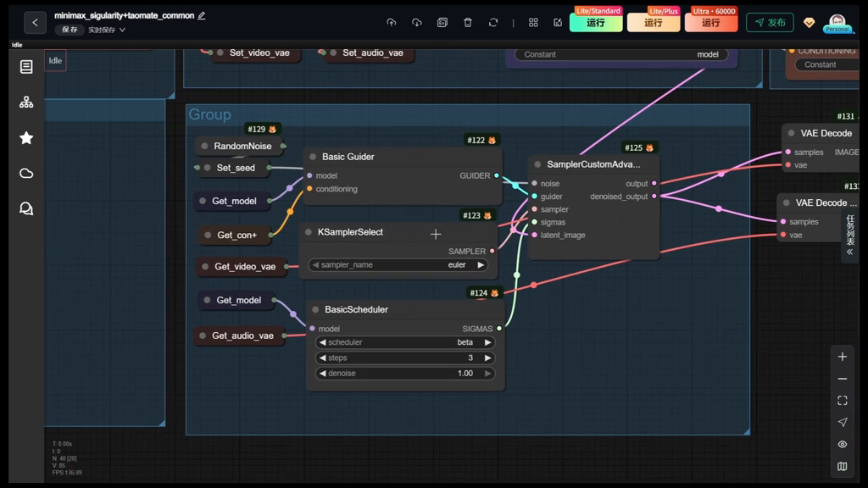This screenshot has height=488, width=868.
Task: Click the cloud download icon in the top toolbar
Action: click(417, 23)
